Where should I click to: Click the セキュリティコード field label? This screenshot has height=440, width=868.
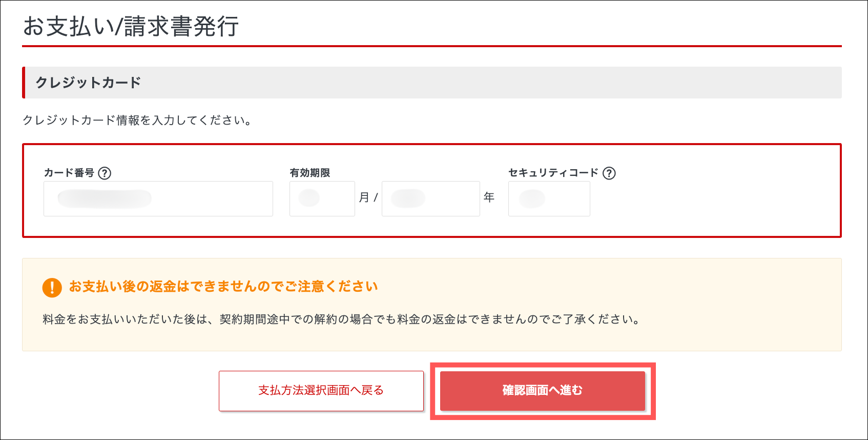(553, 173)
